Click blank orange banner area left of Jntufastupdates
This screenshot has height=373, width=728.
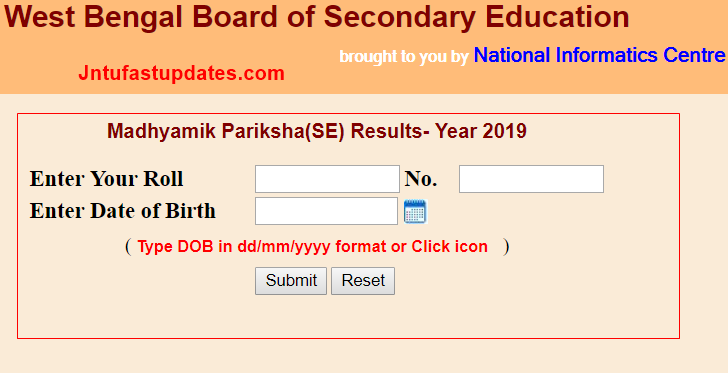pos(37,73)
